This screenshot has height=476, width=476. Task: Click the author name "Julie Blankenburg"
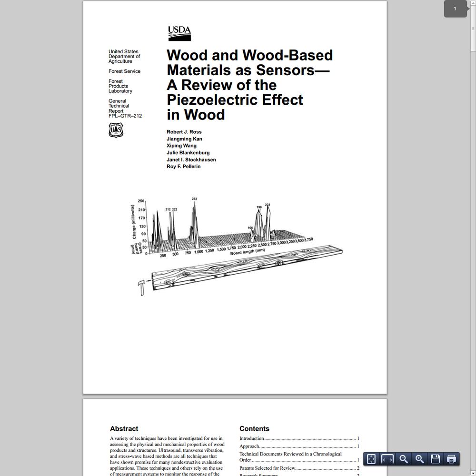point(188,153)
